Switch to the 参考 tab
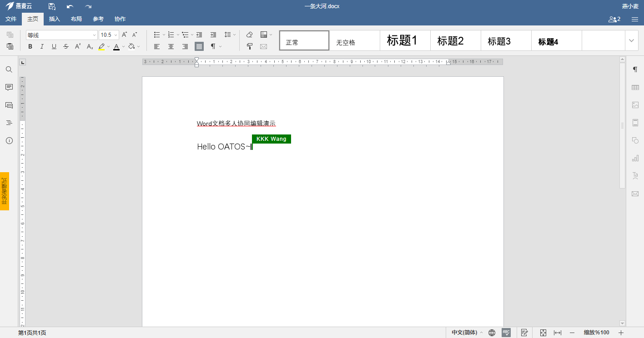This screenshot has height=338, width=644. coord(98,19)
